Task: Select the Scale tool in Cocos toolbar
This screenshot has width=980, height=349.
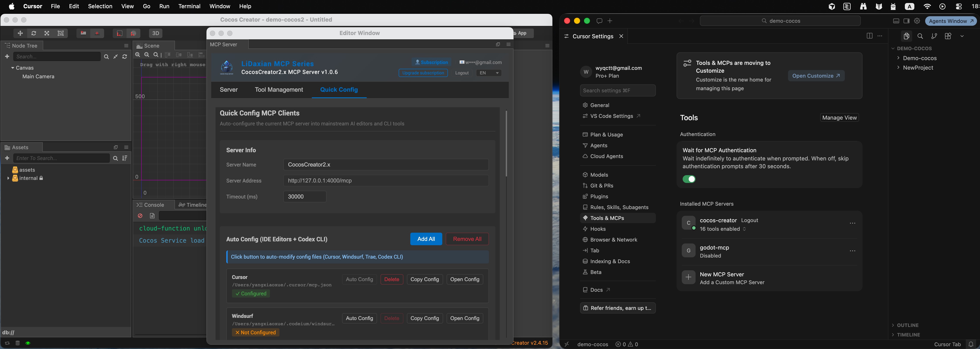Action: pyautogui.click(x=47, y=33)
